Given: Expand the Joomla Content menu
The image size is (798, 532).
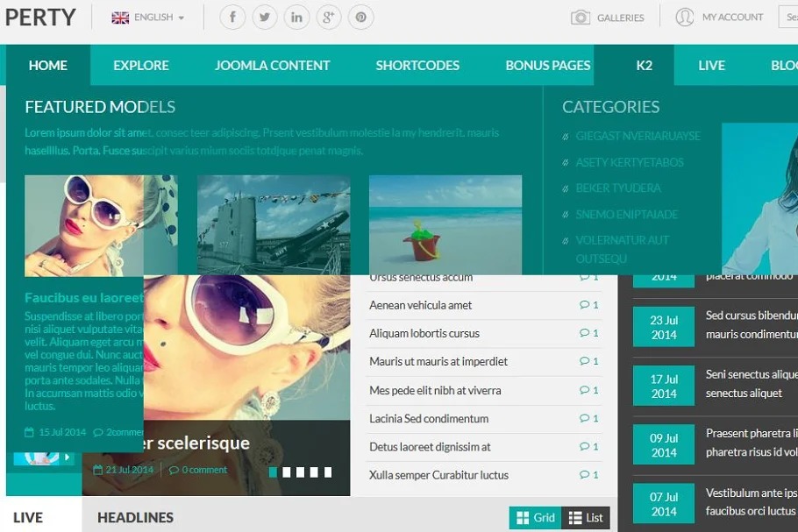Looking at the screenshot, I should 272,66.
